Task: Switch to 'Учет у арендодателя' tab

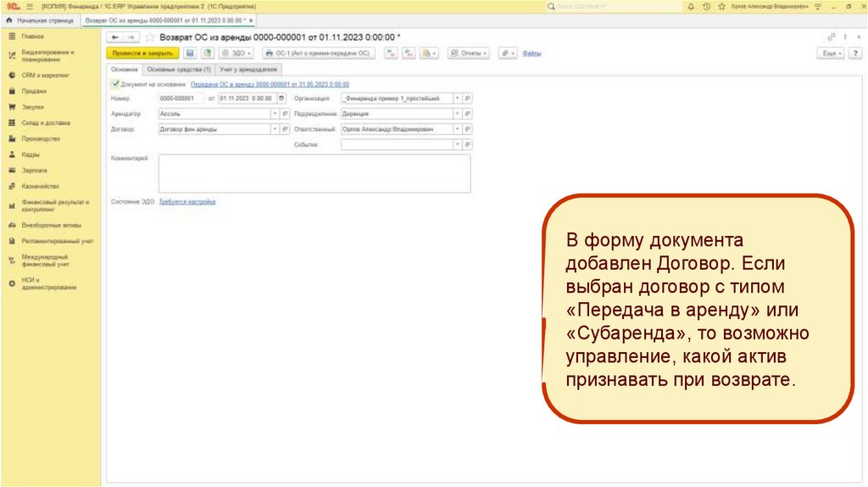Action: [248, 69]
